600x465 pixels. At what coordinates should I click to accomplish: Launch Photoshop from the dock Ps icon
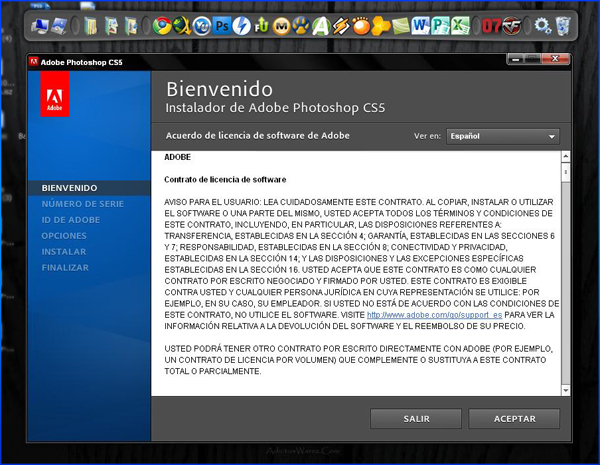pyautogui.click(x=222, y=26)
